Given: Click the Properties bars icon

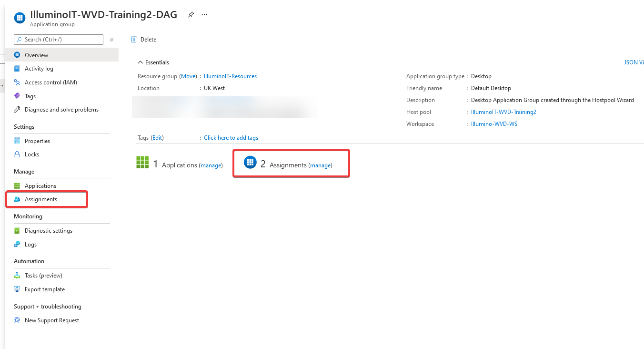Looking at the screenshot, I should pyautogui.click(x=17, y=141).
